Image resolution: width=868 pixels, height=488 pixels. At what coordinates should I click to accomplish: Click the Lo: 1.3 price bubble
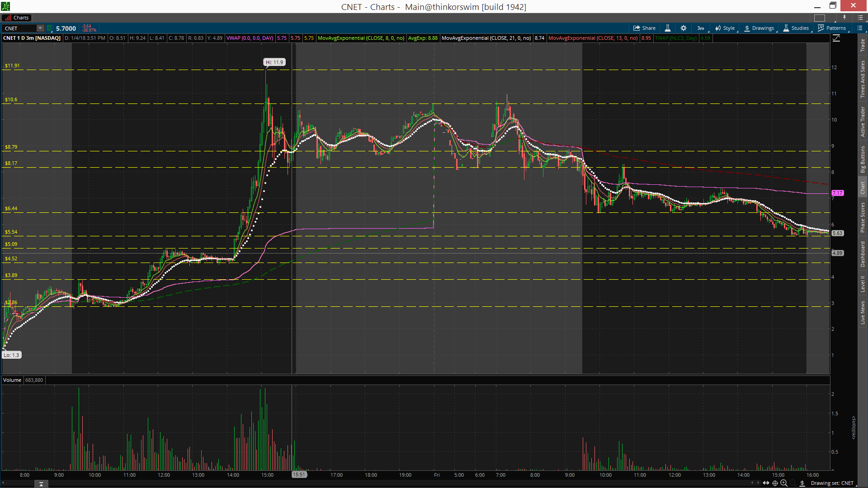tap(12, 355)
